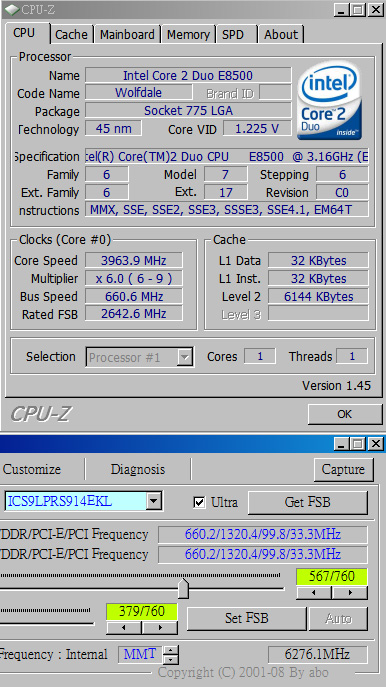Click the Capture button

344,469
